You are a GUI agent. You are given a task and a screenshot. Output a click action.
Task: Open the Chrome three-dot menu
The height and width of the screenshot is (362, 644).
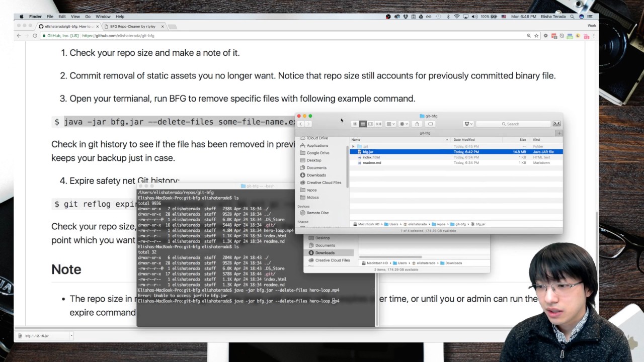point(594,36)
